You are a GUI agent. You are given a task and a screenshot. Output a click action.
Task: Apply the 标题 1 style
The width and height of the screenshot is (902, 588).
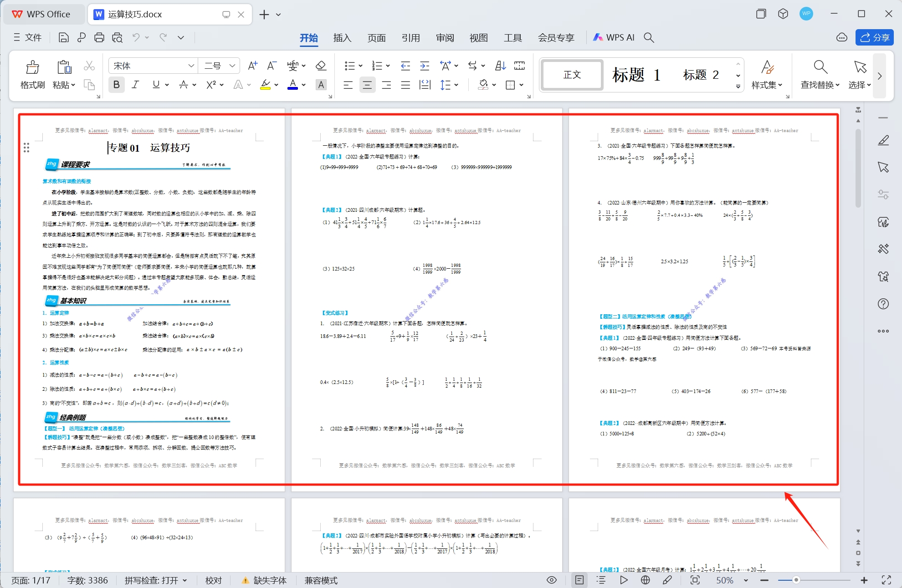(636, 75)
